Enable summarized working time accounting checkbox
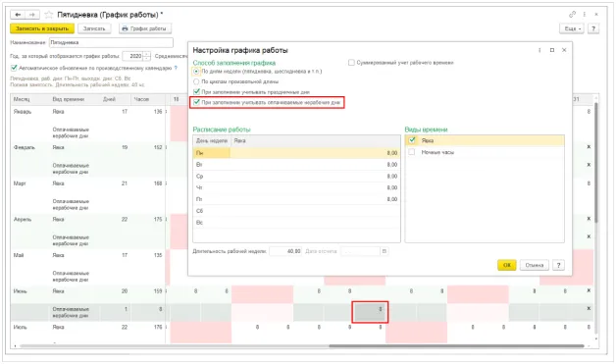 (x=351, y=63)
